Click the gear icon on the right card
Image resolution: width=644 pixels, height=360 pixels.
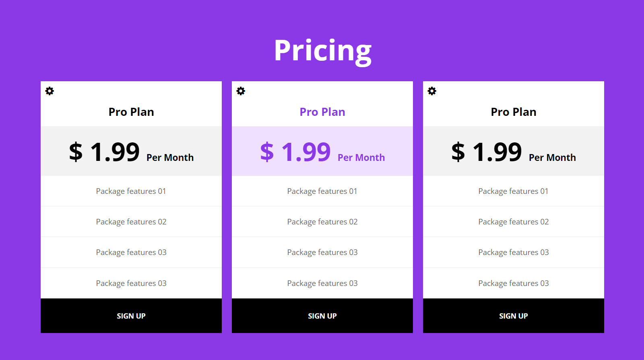click(x=432, y=91)
